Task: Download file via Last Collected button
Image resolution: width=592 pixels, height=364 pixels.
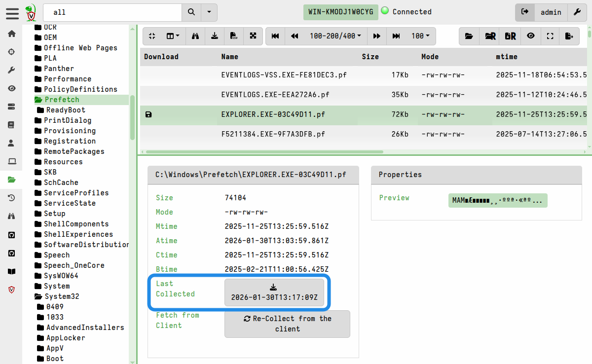Action: coord(274,292)
